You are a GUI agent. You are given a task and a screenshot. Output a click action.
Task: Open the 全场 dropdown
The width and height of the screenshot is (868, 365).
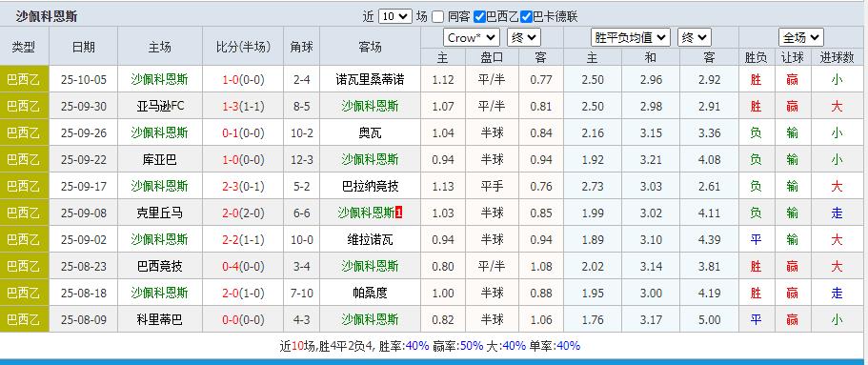pyautogui.click(x=801, y=38)
